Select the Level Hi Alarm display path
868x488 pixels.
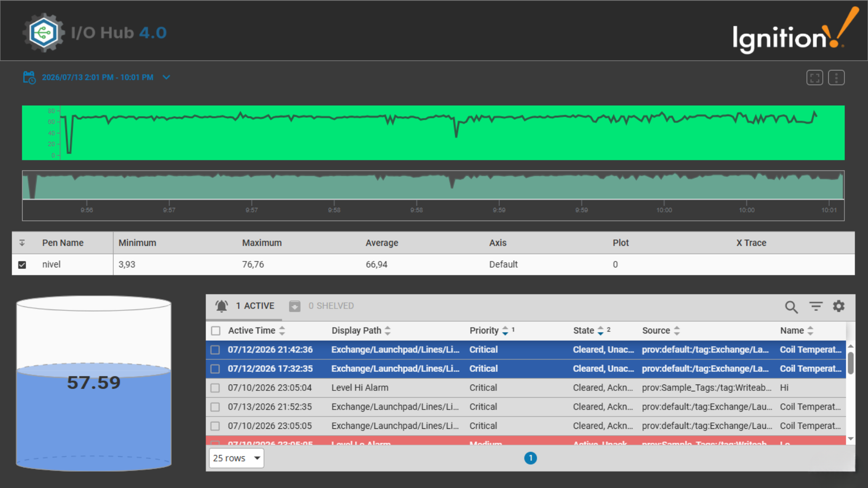pyautogui.click(x=360, y=388)
